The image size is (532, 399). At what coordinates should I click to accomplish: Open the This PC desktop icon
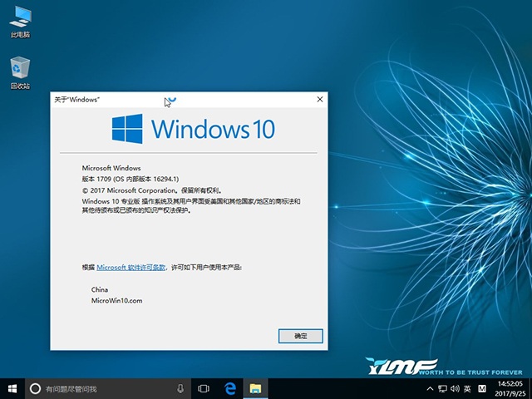pyautogui.click(x=20, y=22)
